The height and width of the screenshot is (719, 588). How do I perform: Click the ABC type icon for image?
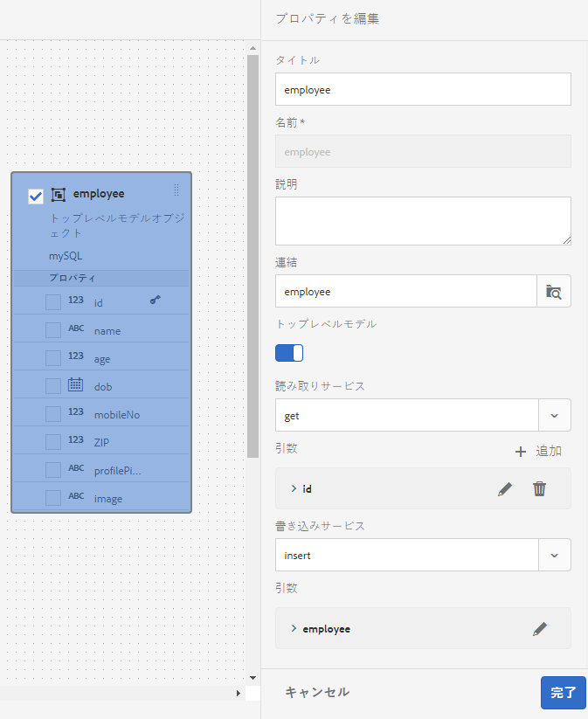coord(76,495)
